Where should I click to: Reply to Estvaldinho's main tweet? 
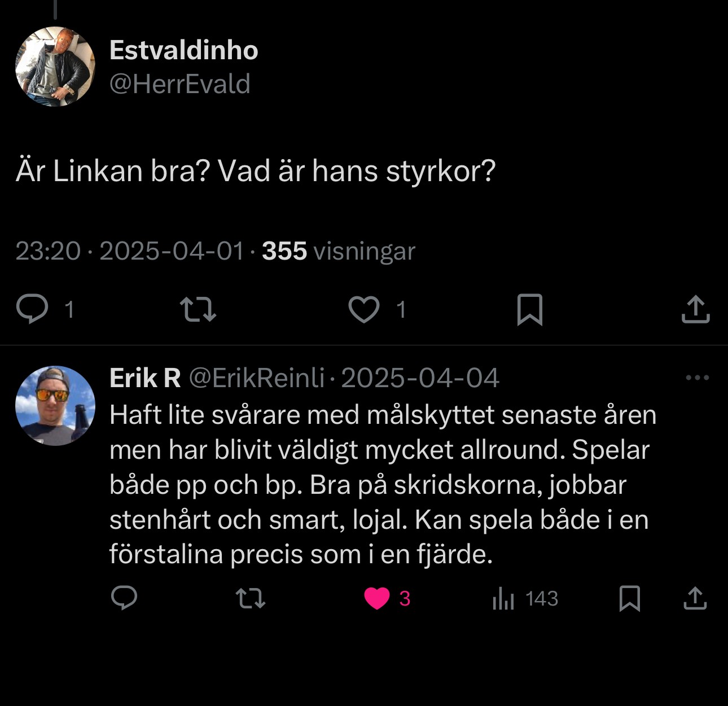point(32,309)
